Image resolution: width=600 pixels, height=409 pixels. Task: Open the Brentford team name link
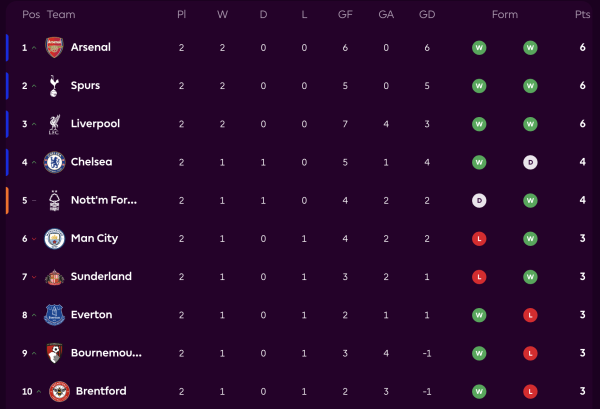[x=98, y=391]
